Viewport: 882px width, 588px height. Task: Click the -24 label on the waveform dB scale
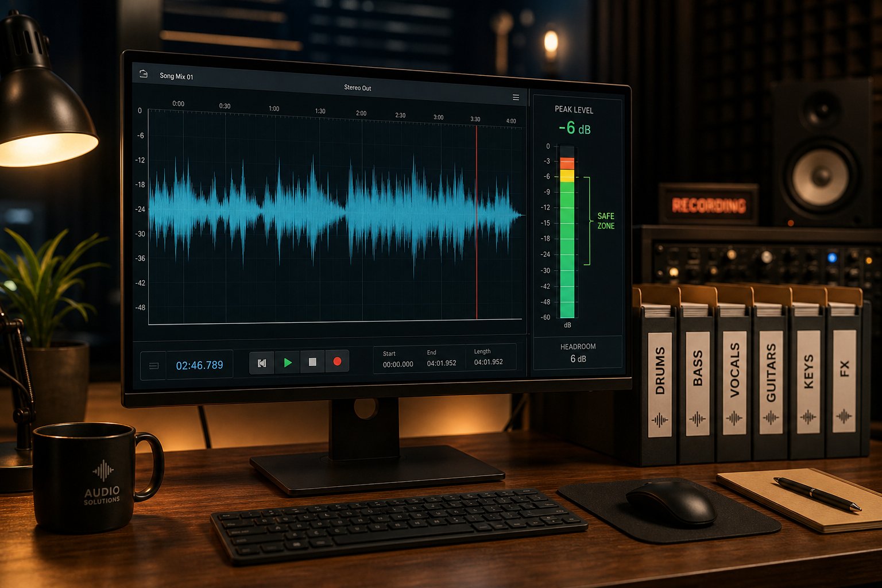[x=140, y=209]
